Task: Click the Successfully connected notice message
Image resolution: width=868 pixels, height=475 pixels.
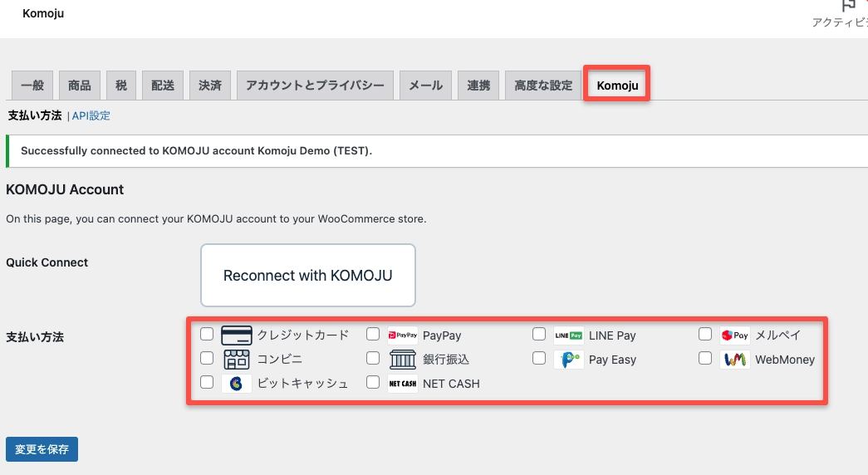Action: (x=197, y=150)
